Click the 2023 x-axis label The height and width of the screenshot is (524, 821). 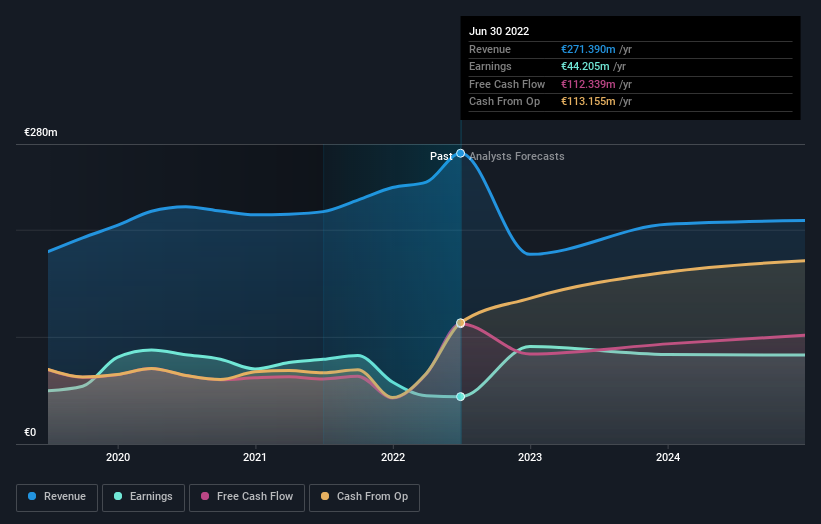click(530, 458)
